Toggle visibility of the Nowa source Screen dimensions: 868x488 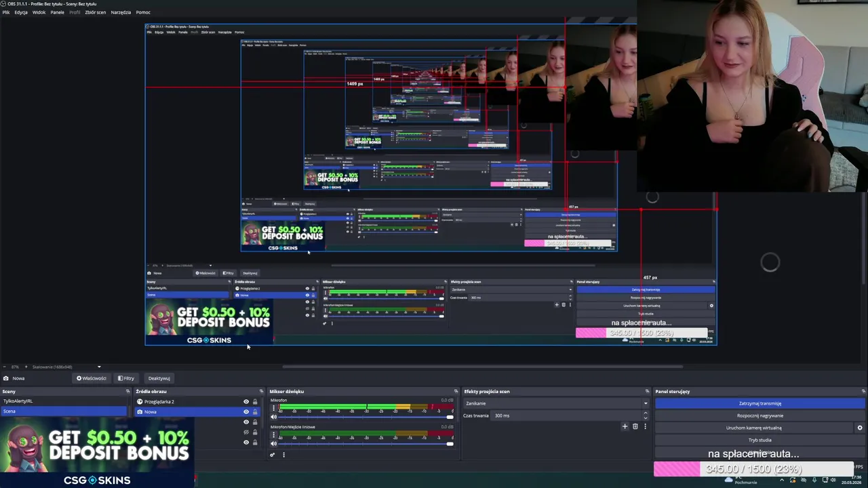[x=246, y=411]
